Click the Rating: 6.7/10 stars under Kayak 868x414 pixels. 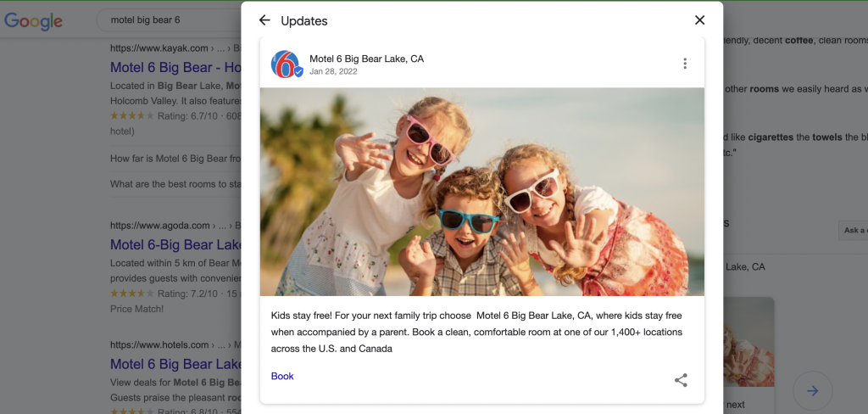[x=132, y=116]
